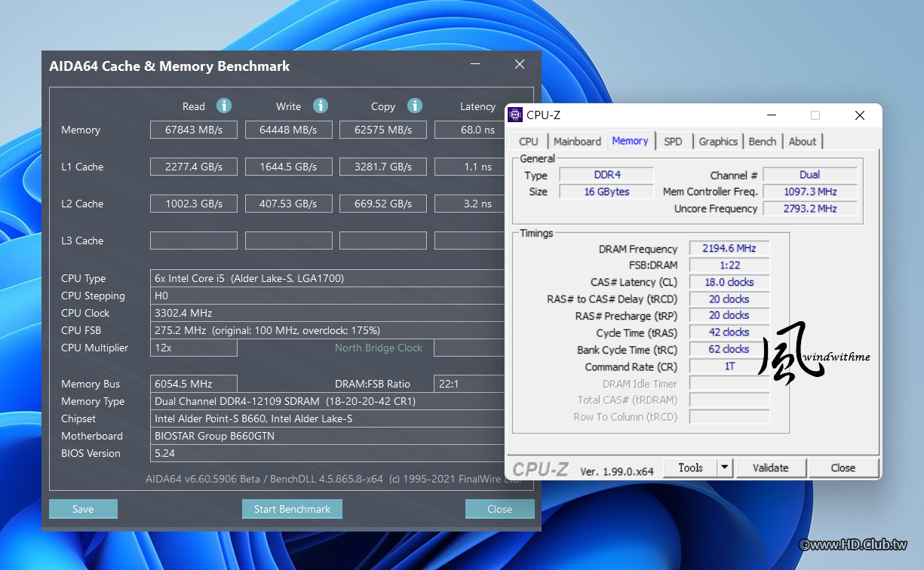Open the Tools dropdown arrow in CPU-Z
924x570 pixels.
724,468
